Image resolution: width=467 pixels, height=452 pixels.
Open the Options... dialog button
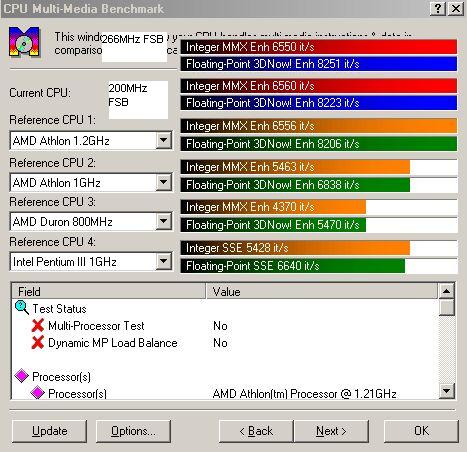133,431
